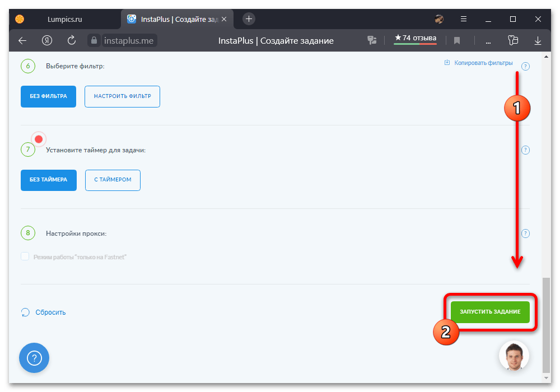Click the help icon beside the filter section
Viewport: 560px width, 392px height.
click(x=525, y=67)
